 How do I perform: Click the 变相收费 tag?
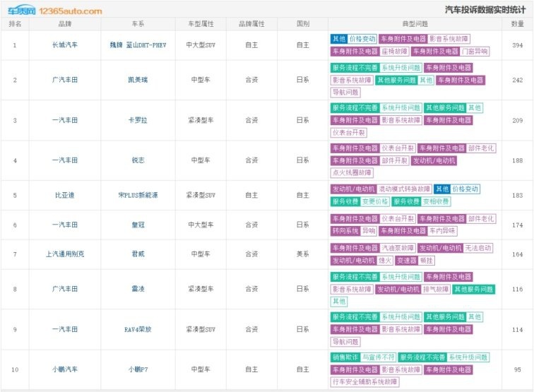436,201
